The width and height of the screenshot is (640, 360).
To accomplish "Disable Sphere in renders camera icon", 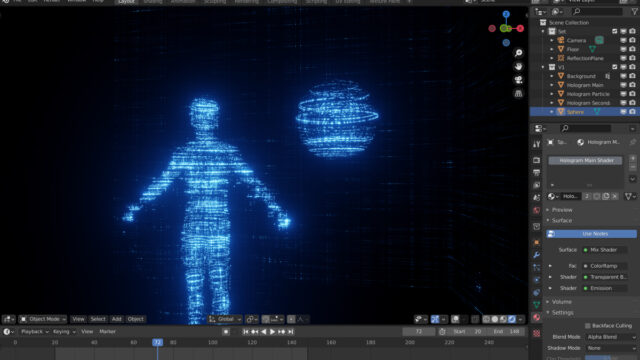I will click(x=632, y=112).
